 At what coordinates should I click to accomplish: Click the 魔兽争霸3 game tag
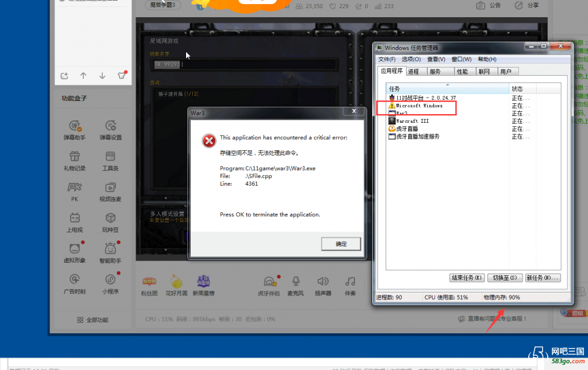point(163,5)
